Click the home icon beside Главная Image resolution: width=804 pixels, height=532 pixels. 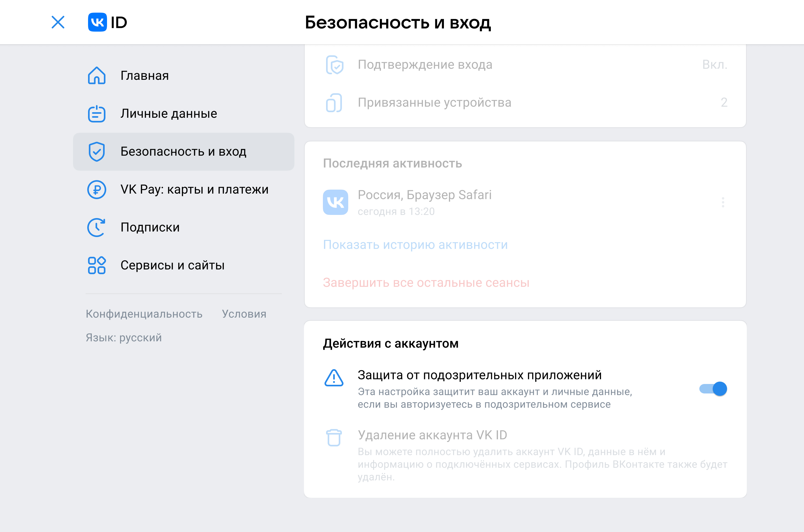(97, 75)
